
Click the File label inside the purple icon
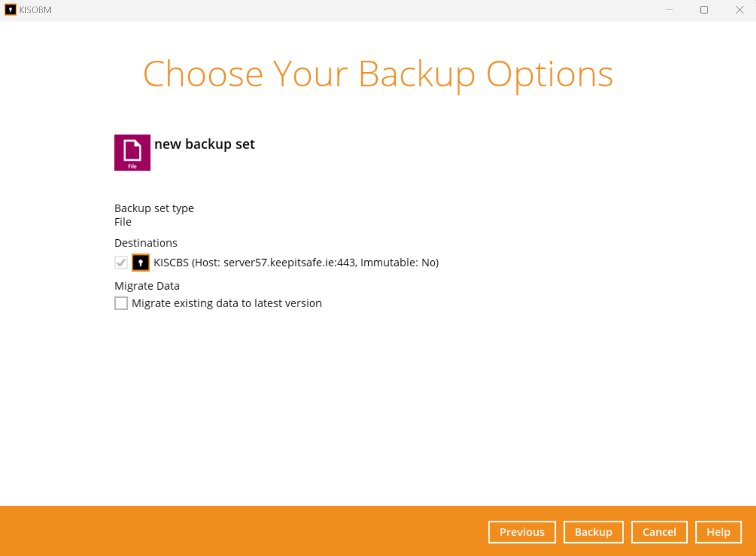132,166
